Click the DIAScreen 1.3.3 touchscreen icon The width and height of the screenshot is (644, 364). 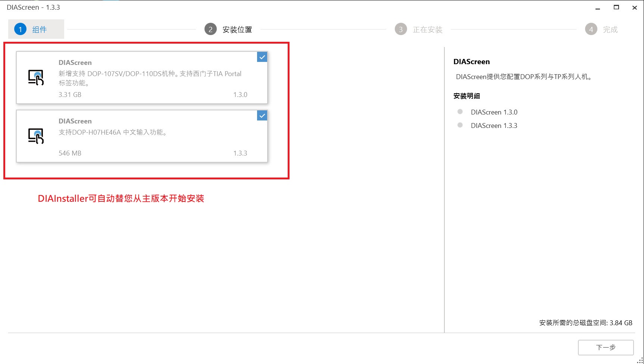pyautogui.click(x=36, y=136)
